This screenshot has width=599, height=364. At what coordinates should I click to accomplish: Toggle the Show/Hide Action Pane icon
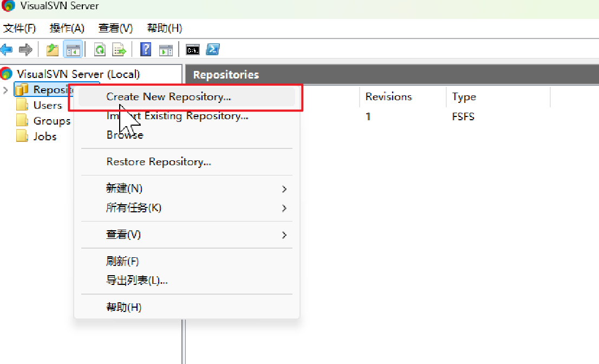(x=165, y=50)
